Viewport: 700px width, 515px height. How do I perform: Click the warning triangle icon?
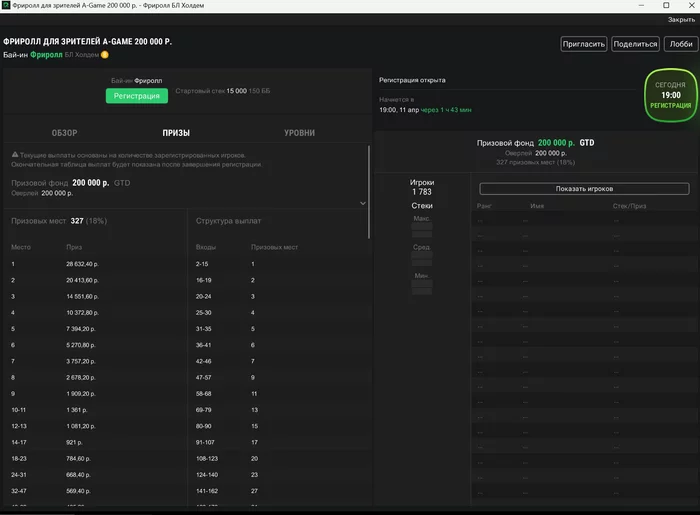click(15, 154)
